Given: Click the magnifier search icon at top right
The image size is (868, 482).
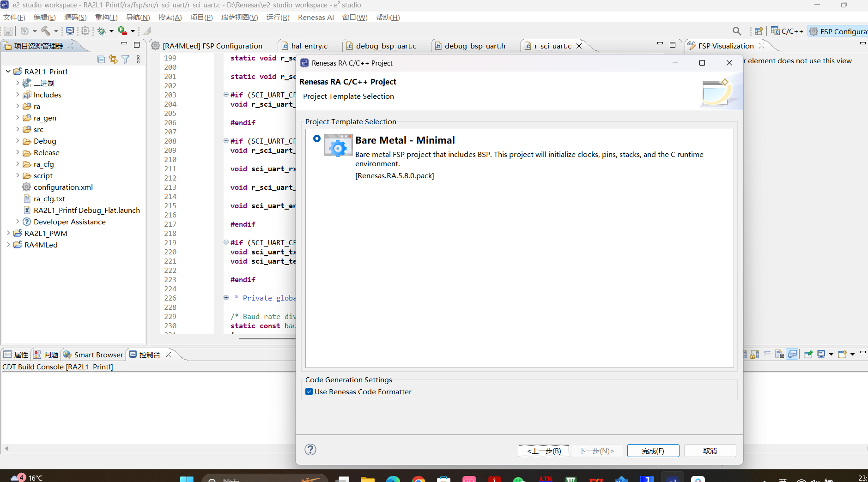Looking at the screenshot, I should point(737,31).
